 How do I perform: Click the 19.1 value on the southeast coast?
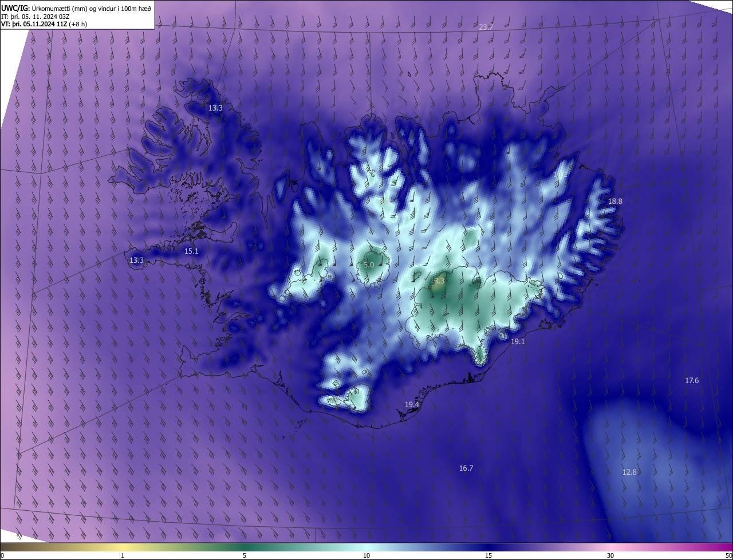click(518, 341)
